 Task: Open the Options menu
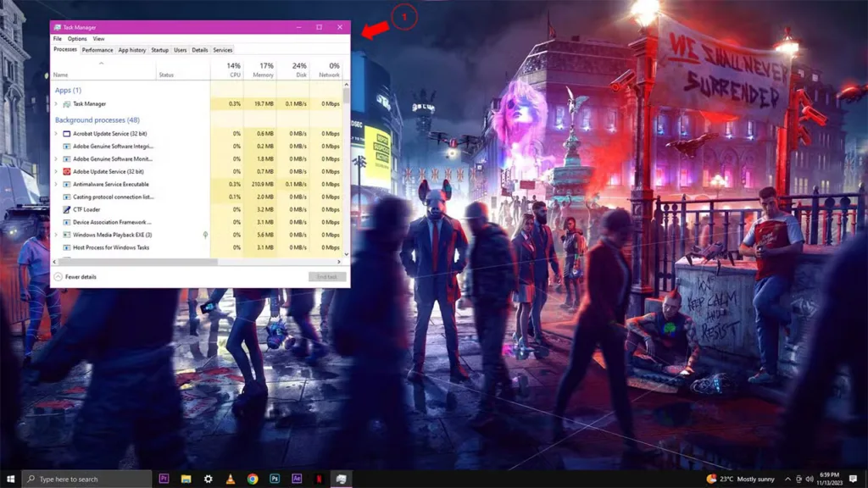[77, 39]
